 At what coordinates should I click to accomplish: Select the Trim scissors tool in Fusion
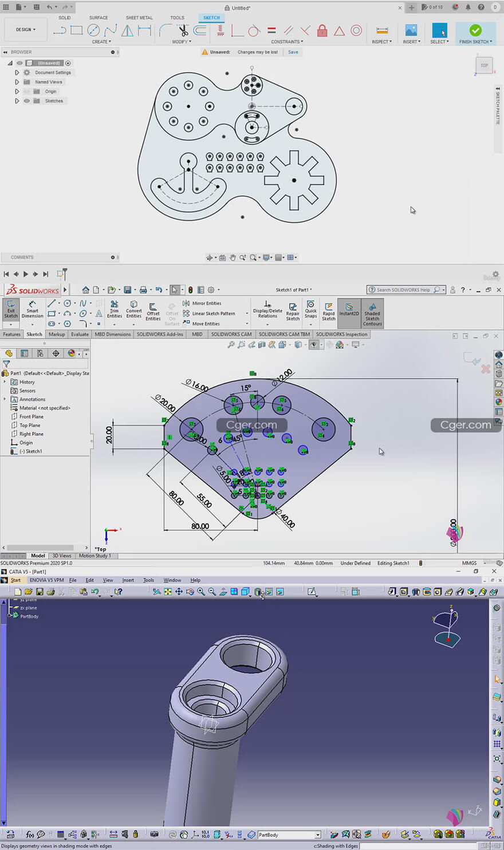point(183,30)
